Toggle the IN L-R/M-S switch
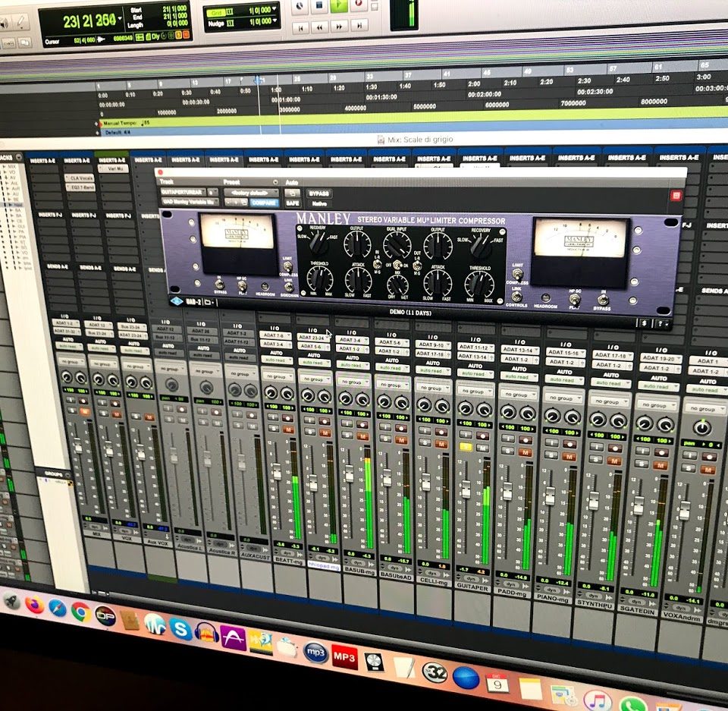The height and width of the screenshot is (711, 728). click(378, 264)
